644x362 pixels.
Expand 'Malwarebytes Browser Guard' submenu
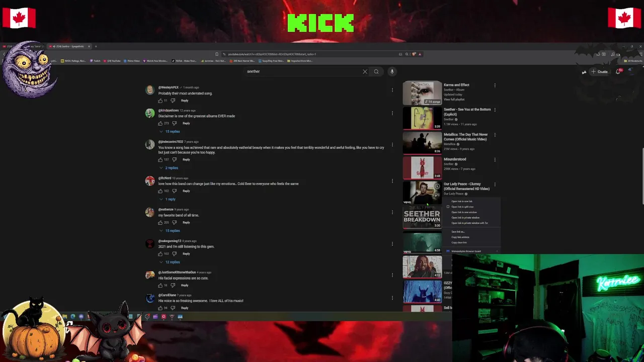coord(472,251)
